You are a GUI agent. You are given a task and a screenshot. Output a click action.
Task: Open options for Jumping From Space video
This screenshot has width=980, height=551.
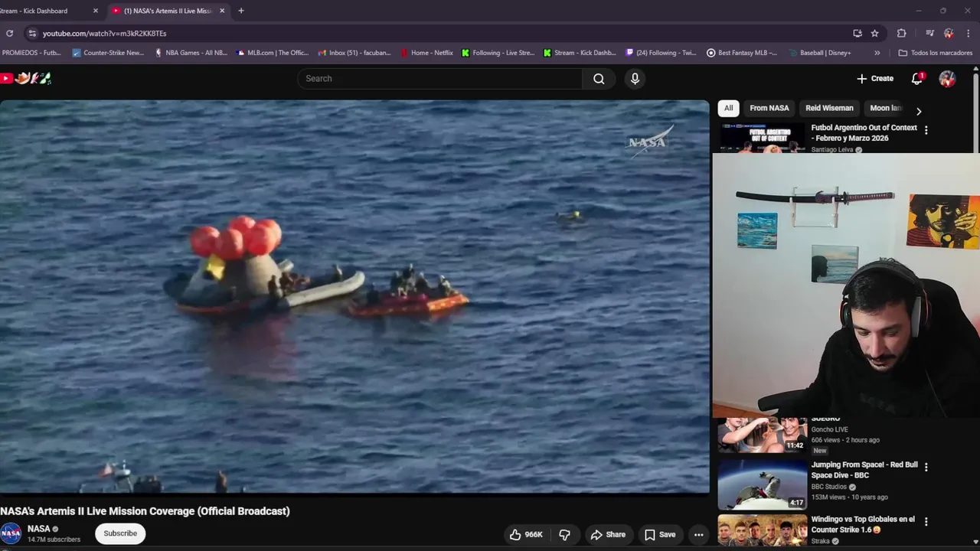[x=926, y=467]
